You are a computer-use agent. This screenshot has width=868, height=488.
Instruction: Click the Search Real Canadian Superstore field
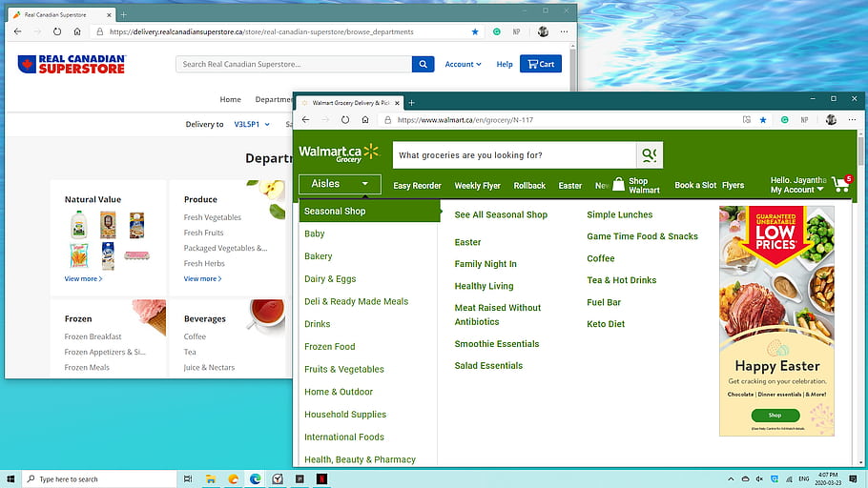[x=294, y=64]
